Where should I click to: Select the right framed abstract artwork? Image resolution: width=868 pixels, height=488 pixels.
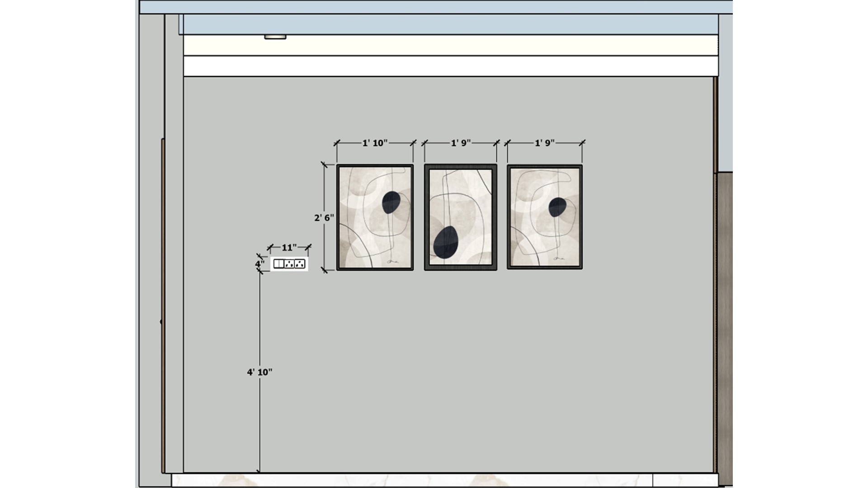point(545,217)
